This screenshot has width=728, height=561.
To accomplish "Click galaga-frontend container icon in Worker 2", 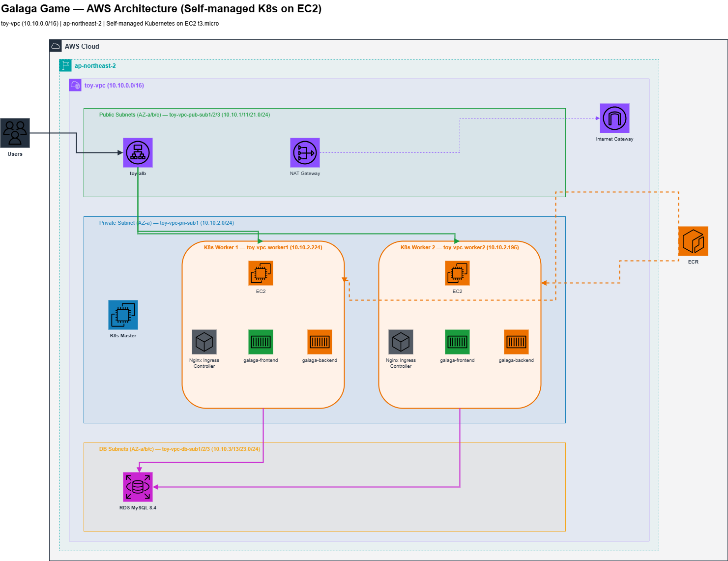I will (x=457, y=342).
